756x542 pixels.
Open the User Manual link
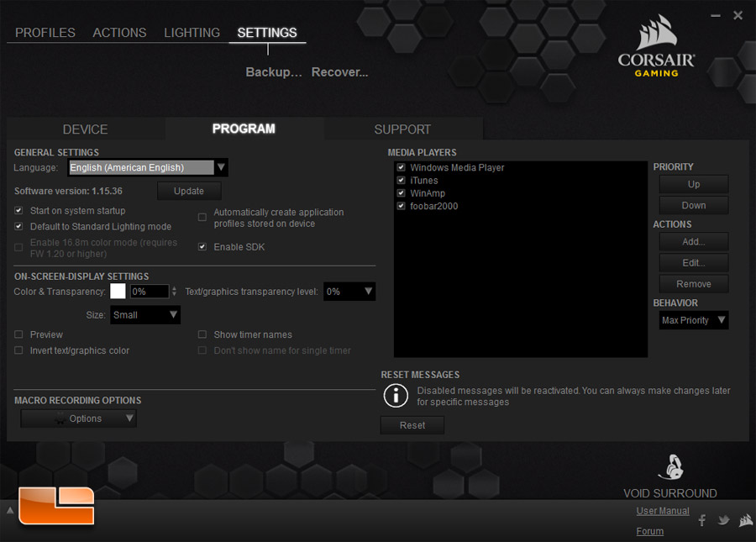[x=663, y=511]
